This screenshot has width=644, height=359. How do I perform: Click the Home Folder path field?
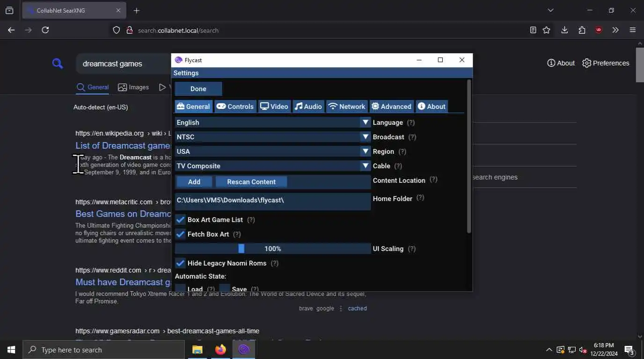(x=273, y=201)
